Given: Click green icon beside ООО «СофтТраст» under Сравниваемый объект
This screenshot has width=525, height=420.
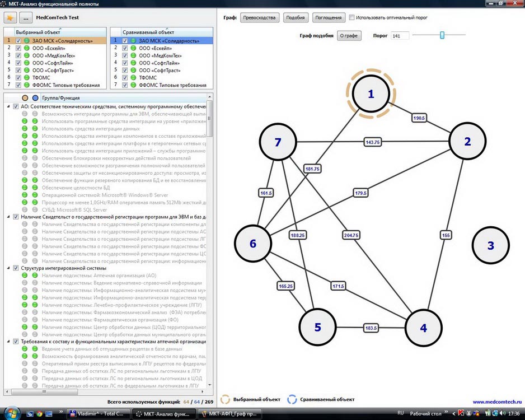Looking at the screenshot, I should pyautogui.click(x=133, y=71).
